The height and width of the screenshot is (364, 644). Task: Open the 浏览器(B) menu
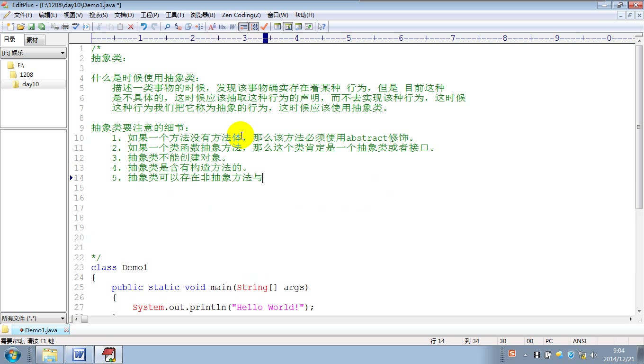[x=203, y=15]
